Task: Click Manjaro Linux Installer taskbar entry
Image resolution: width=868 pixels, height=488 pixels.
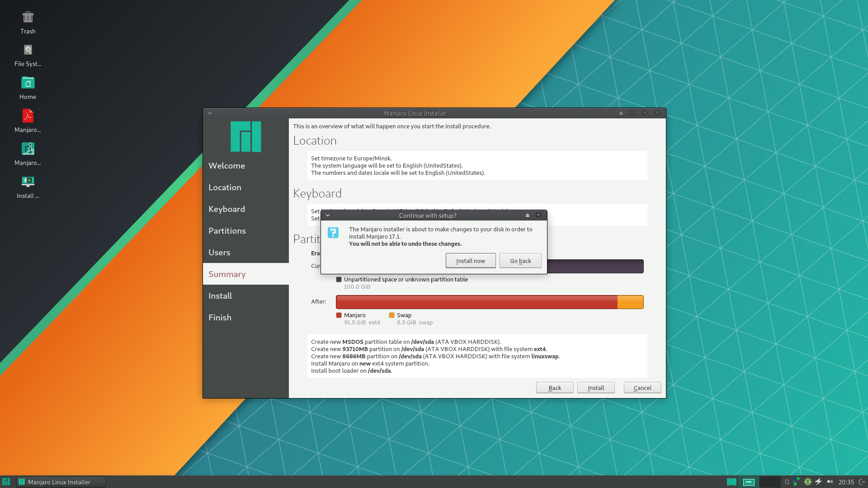Action: [x=61, y=482]
